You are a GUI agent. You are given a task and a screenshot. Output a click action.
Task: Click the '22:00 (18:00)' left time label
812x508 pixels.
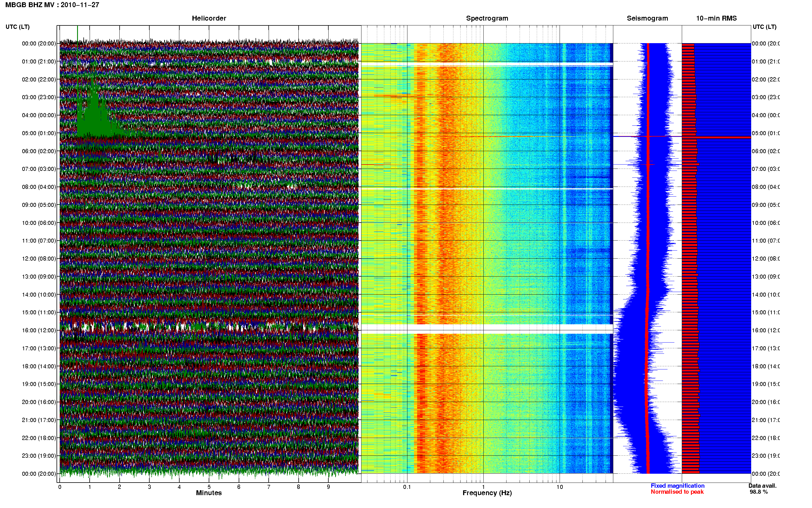click(x=39, y=438)
